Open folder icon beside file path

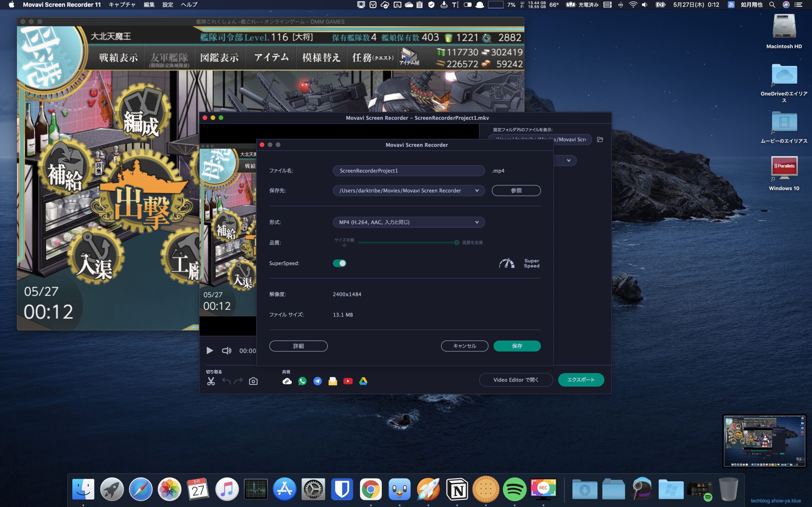600,139
